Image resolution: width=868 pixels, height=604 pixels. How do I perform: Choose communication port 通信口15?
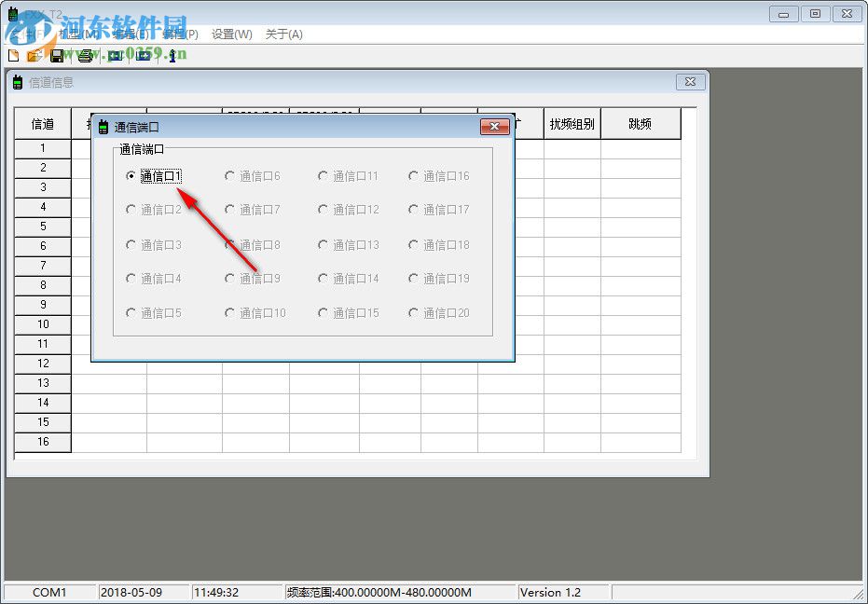322,313
